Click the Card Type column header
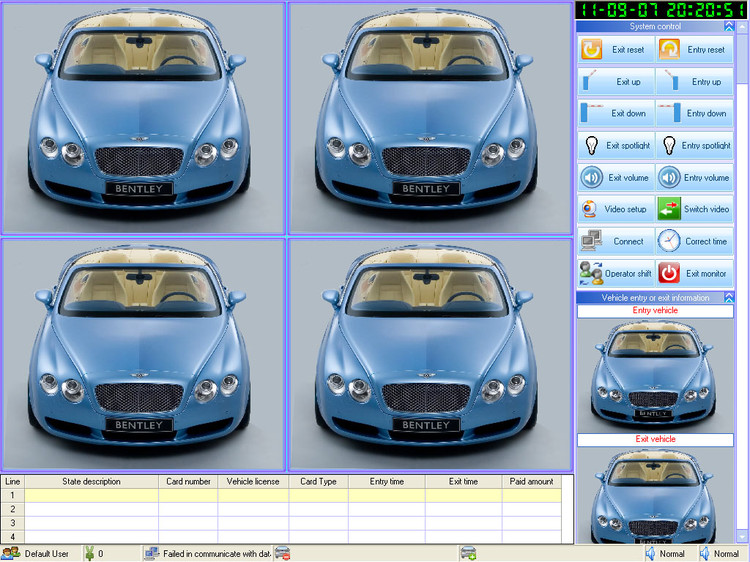 coord(319,482)
